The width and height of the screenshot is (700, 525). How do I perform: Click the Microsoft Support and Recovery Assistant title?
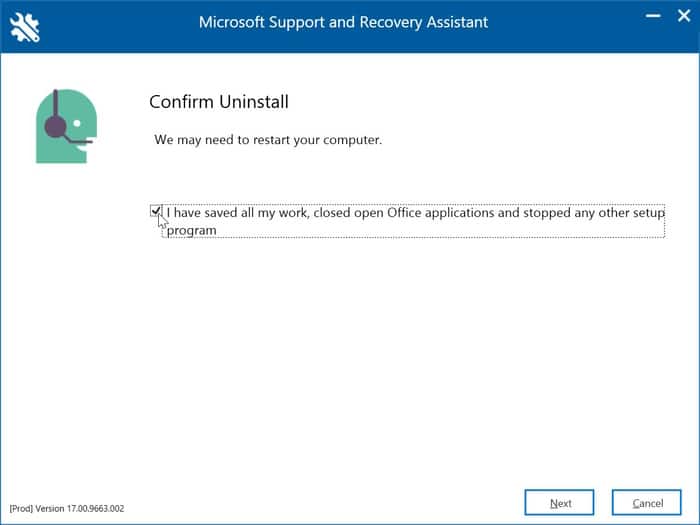(343, 22)
